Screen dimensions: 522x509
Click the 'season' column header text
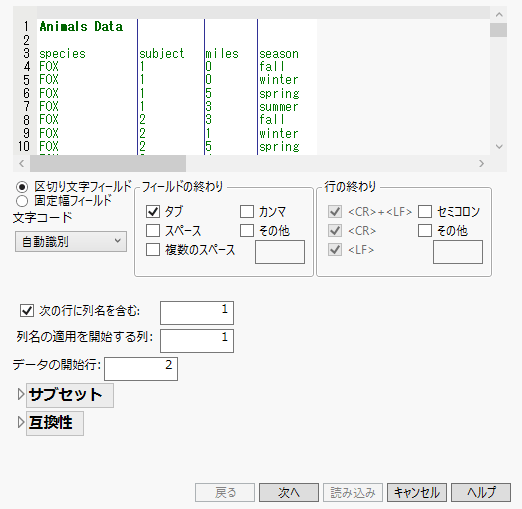[x=279, y=54]
